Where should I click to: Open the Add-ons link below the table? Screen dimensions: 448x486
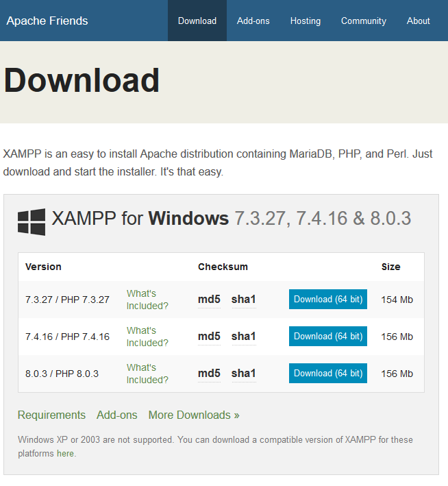click(x=117, y=415)
